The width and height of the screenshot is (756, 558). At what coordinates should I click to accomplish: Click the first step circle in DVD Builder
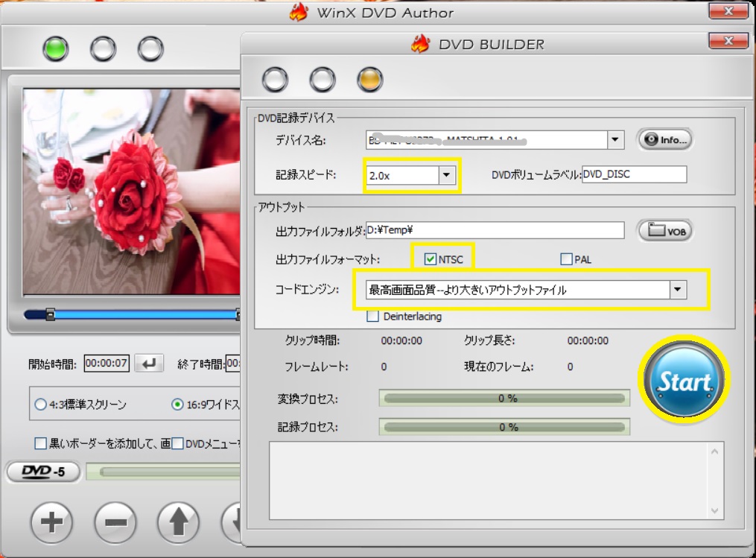pos(275,80)
